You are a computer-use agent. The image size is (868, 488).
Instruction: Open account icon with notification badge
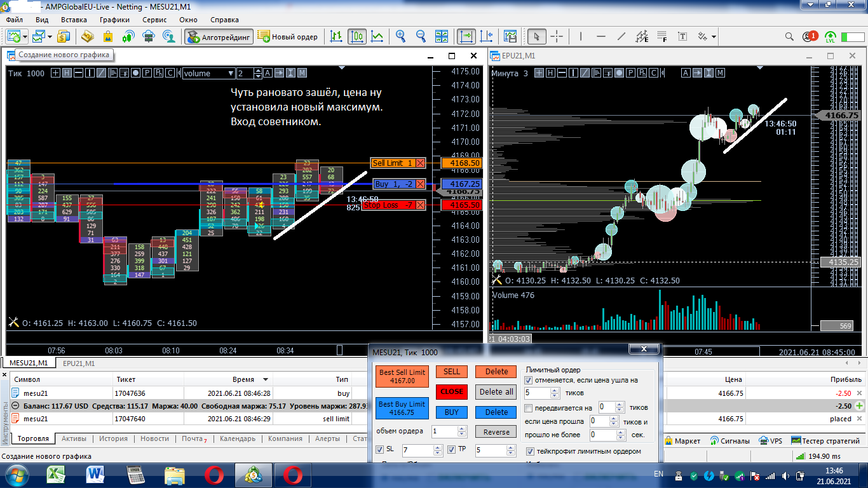point(810,36)
